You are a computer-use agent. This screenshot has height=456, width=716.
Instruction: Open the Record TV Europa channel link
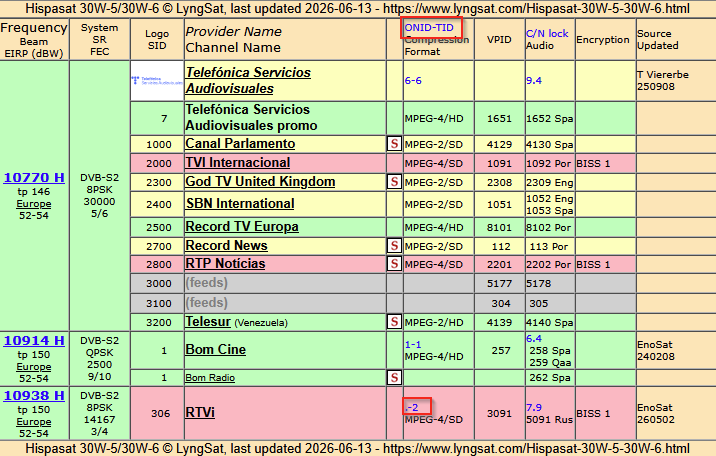[242, 226]
